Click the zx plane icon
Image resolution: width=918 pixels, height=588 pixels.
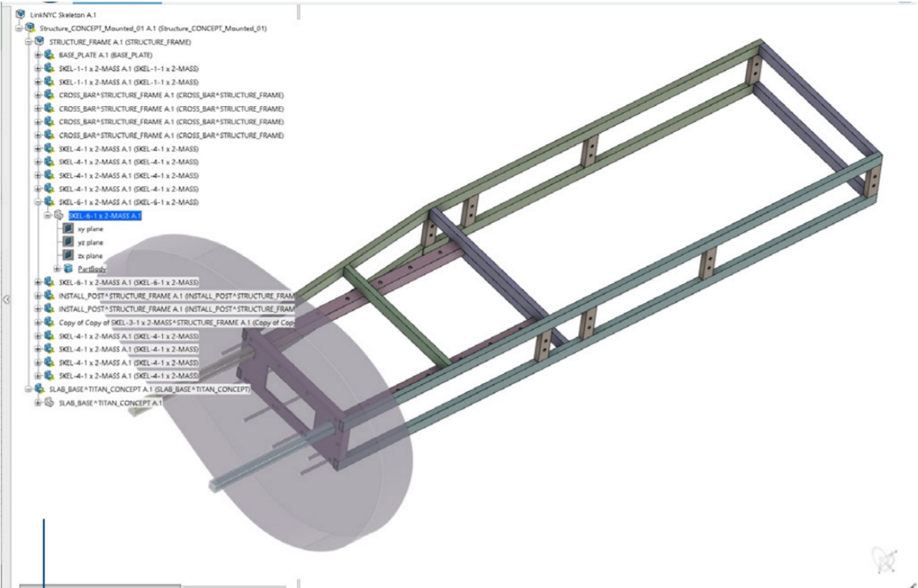tap(68, 256)
